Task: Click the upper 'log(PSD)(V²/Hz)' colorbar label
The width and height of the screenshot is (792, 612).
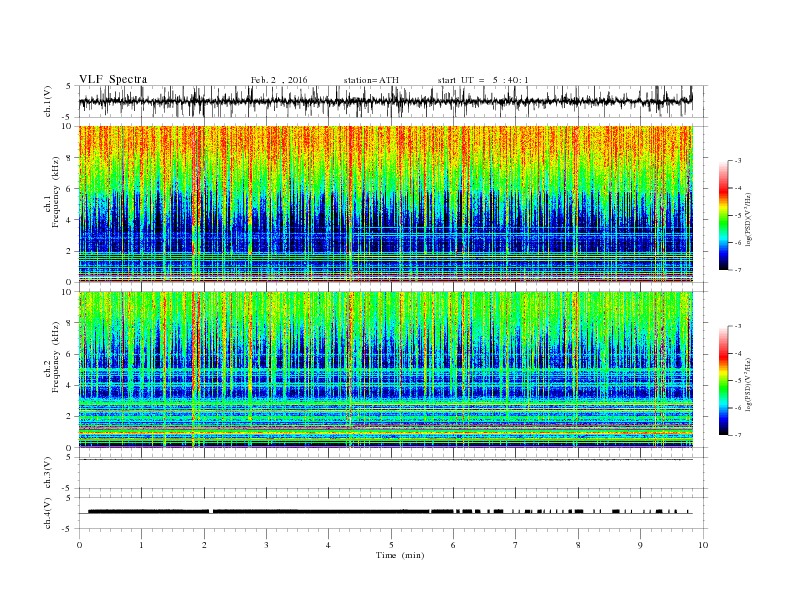Action: click(749, 218)
